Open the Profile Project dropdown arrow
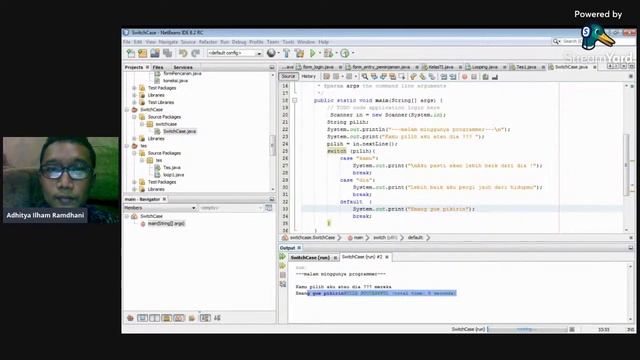640x360 pixels. pyautogui.click(x=353, y=53)
